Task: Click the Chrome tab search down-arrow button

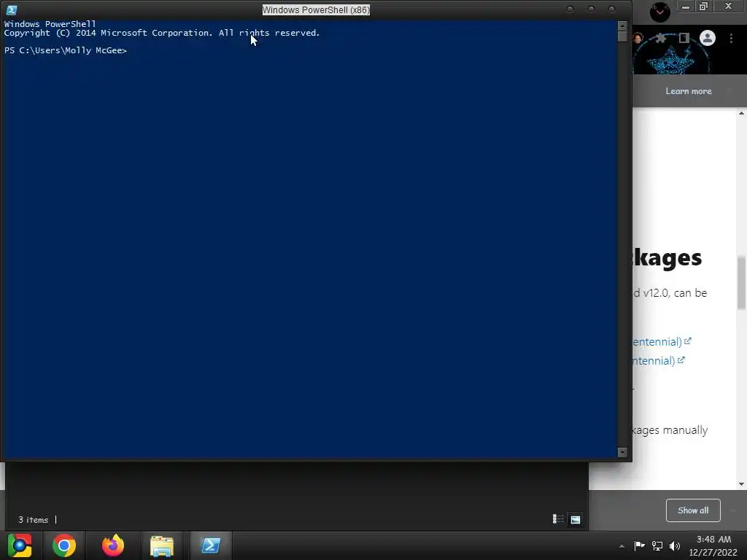Action: tap(659, 12)
